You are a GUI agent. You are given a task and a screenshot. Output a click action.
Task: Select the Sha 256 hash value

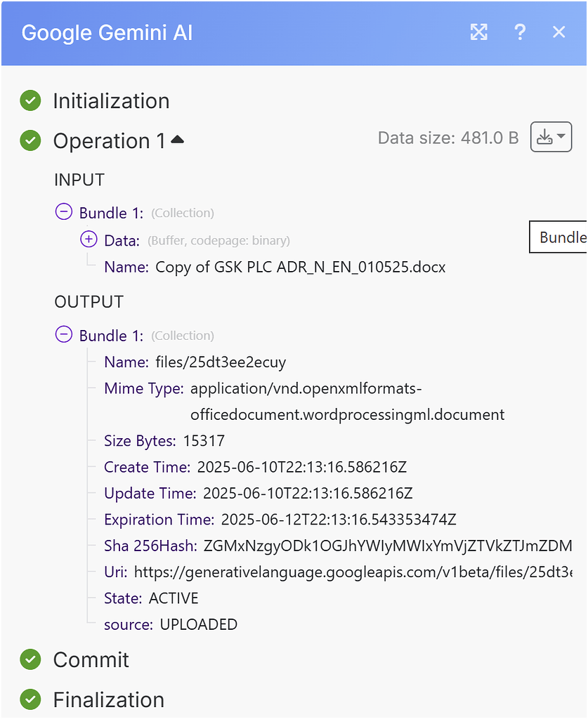(351, 546)
